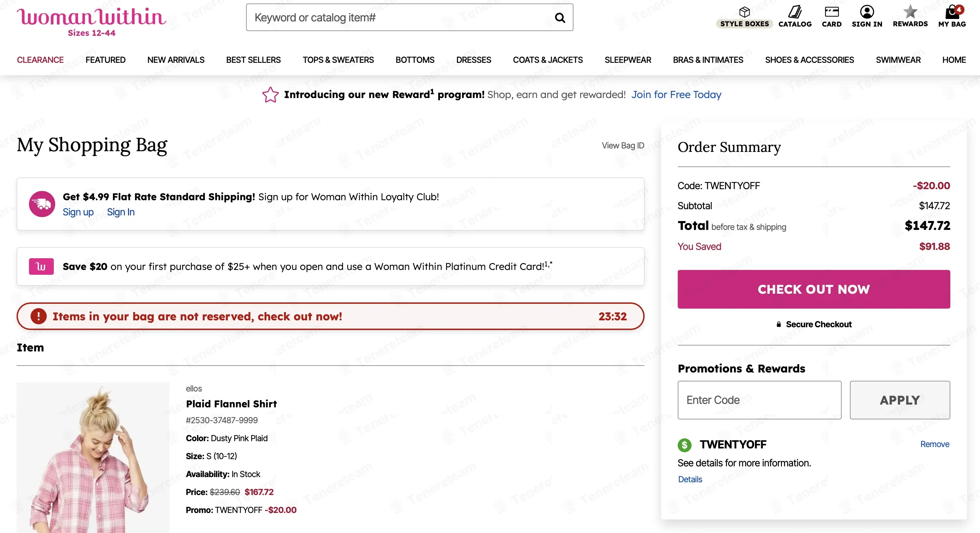This screenshot has width=980, height=533.
Task: Click the Woman Within logo
Action: [x=91, y=22]
